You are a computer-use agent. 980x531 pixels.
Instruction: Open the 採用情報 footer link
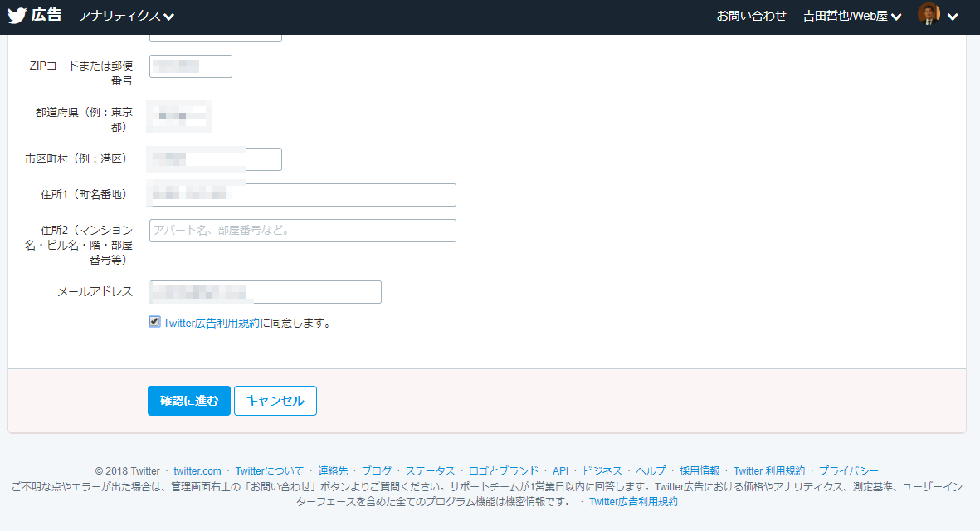click(700, 470)
